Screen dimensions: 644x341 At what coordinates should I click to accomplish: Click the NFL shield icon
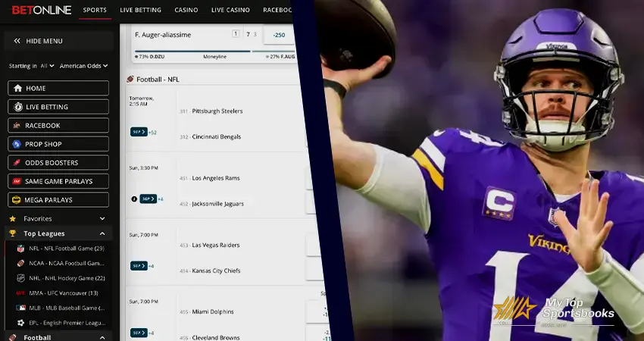tap(20, 249)
